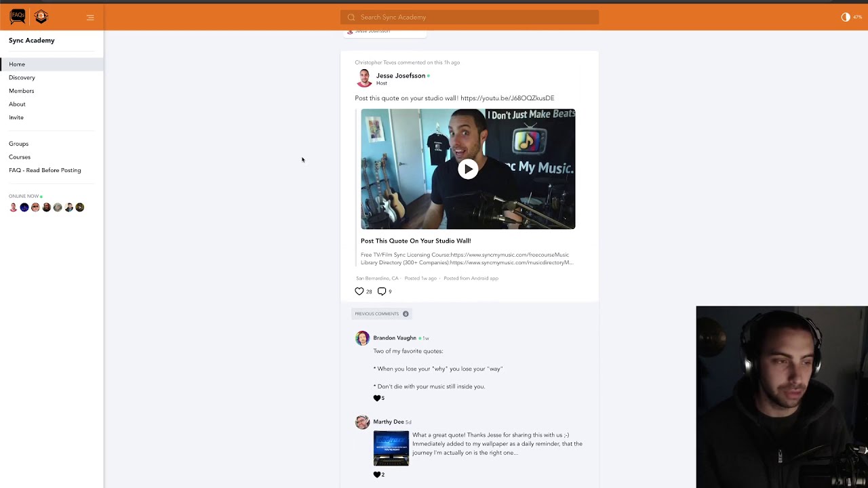The image size is (868, 488).
Task: Open the Discovery section
Action: [22, 77]
